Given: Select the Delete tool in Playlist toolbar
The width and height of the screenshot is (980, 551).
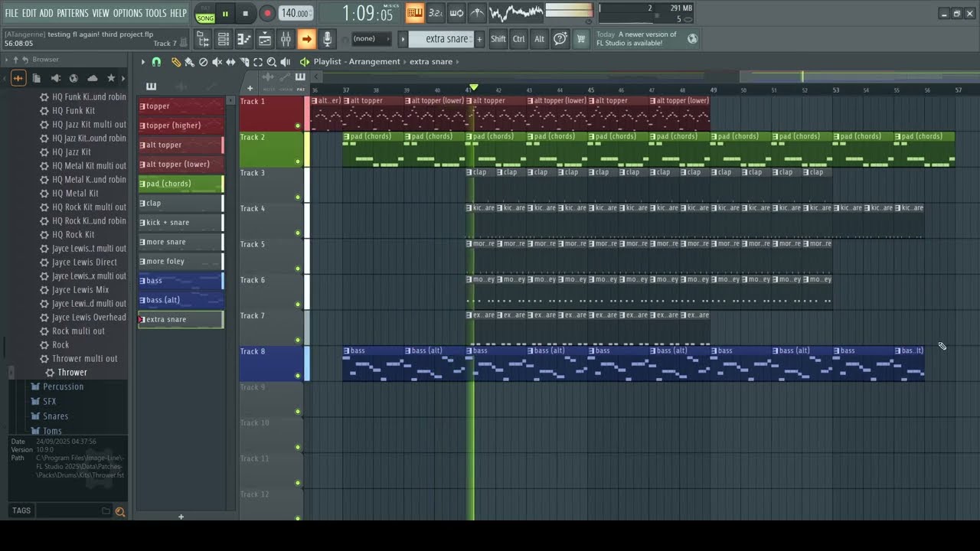Looking at the screenshot, I should 203,62.
